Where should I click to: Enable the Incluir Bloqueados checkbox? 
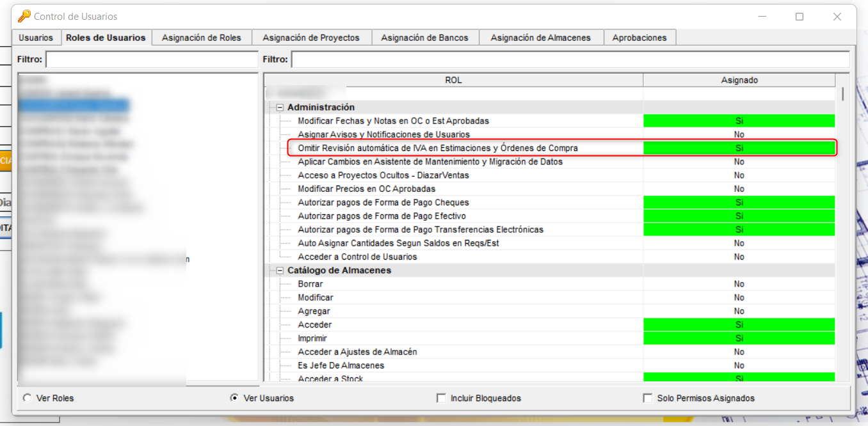[441, 398]
